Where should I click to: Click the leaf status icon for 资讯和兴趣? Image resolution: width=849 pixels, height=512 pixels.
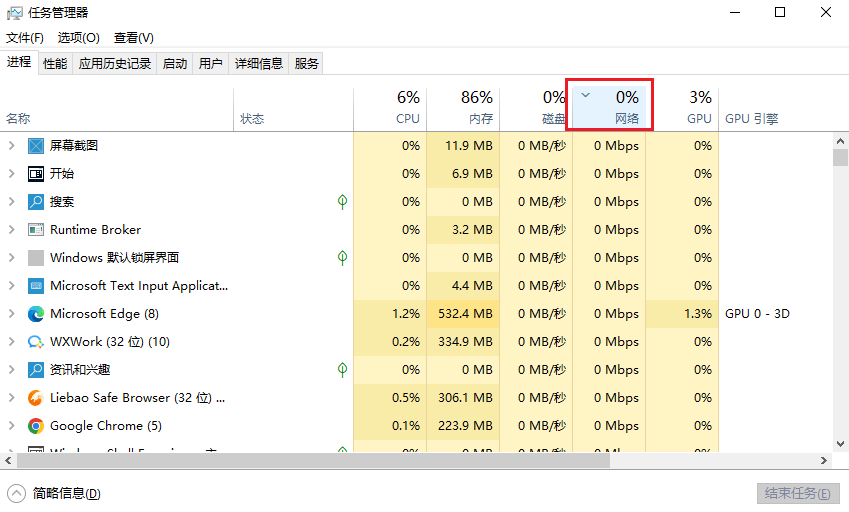[x=342, y=370]
